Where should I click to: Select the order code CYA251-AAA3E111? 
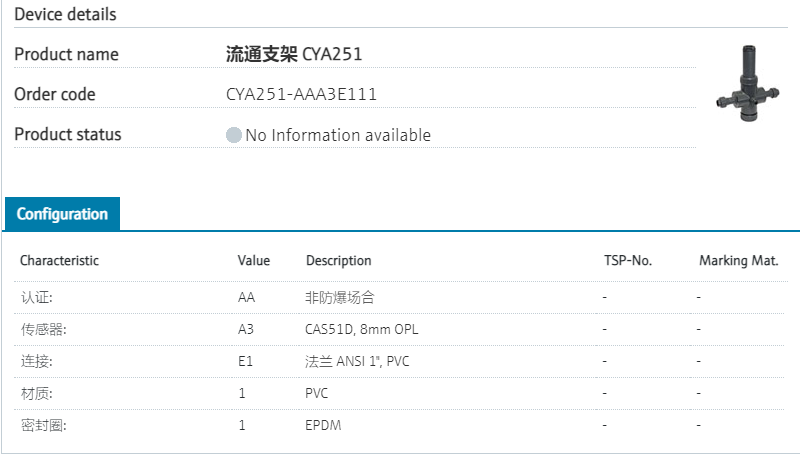(301, 95)
